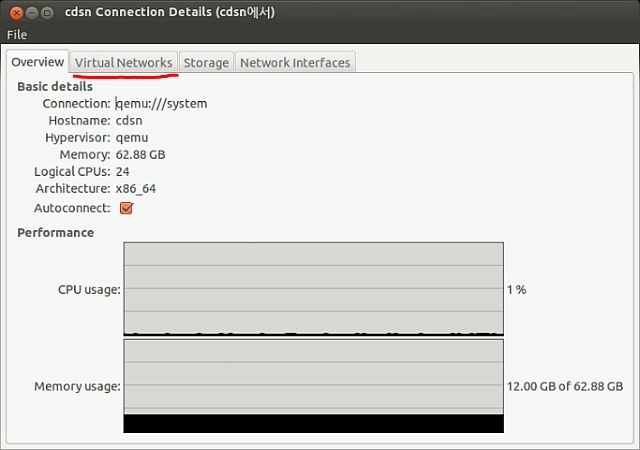This screenshot has height=450, width=640.
Task: Open the File menu
Action: 17,35
